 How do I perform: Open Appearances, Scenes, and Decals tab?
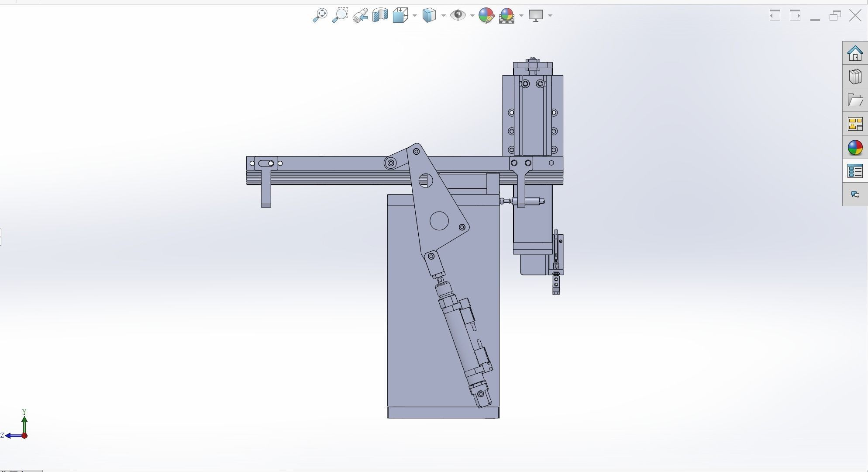855,148
